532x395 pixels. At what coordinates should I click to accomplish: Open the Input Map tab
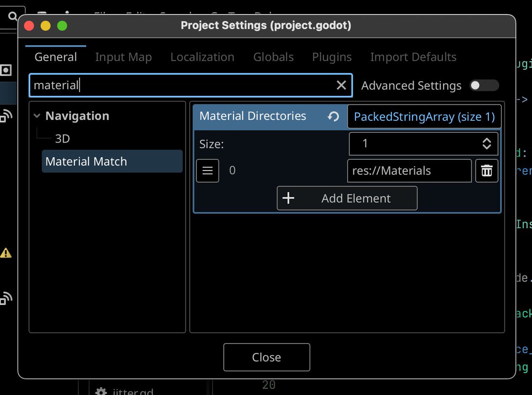[x=123, y=57]
